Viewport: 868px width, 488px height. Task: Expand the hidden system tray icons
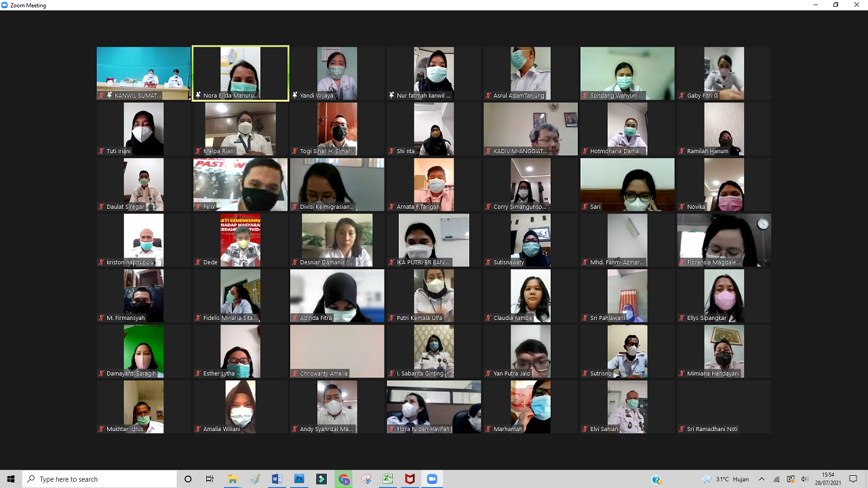[x=762, y=479]
